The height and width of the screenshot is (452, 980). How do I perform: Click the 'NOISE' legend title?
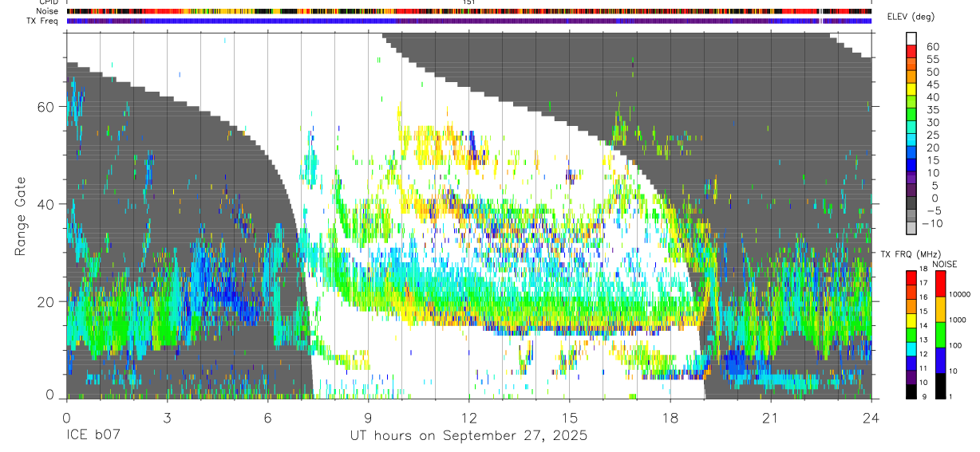click(945, 264)
